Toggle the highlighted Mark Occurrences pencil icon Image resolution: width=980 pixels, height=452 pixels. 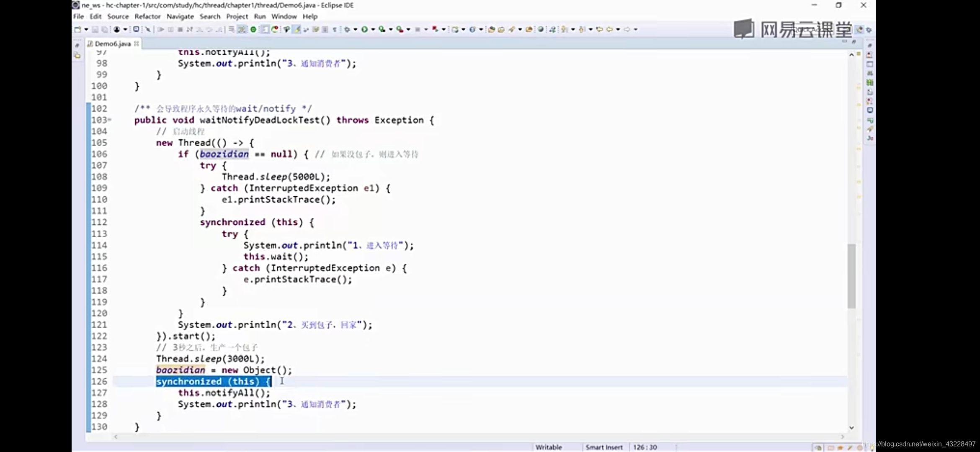[297, 29]
